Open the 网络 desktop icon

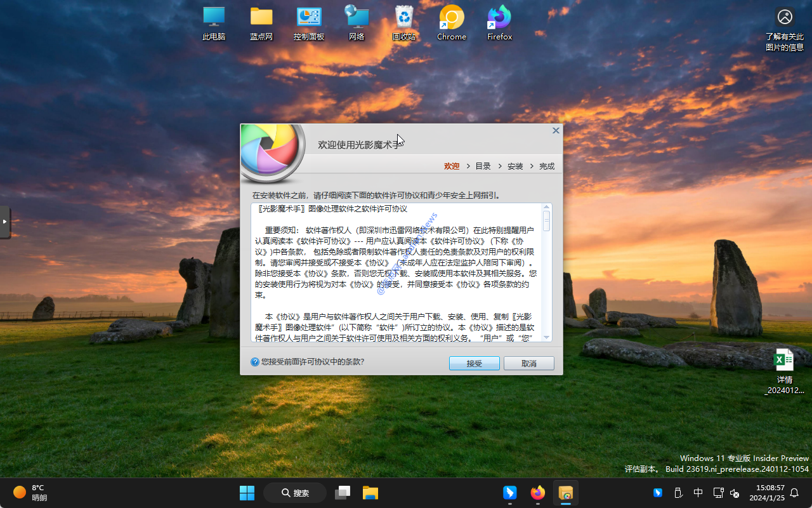[357, 23]
